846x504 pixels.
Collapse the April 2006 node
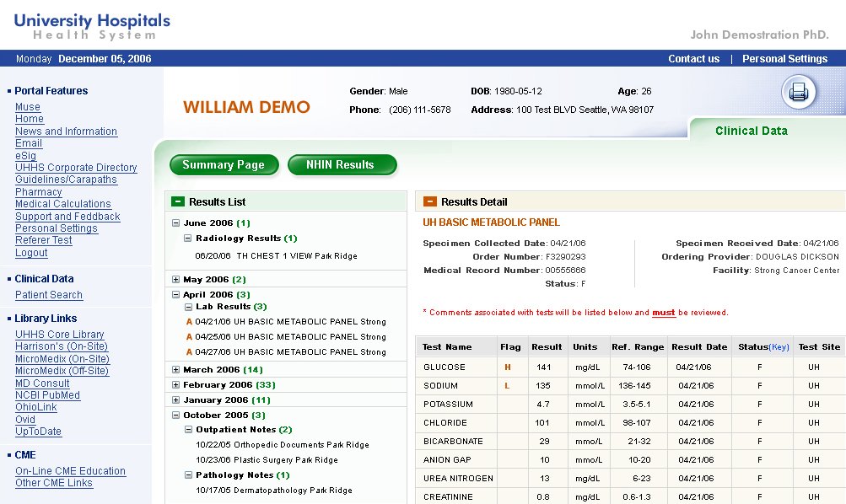(x=176, y=294)
